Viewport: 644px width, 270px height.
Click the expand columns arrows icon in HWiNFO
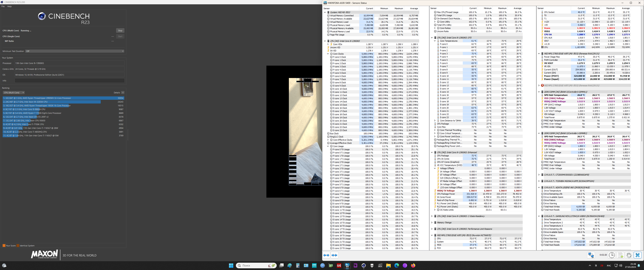(x=326, y=255)
